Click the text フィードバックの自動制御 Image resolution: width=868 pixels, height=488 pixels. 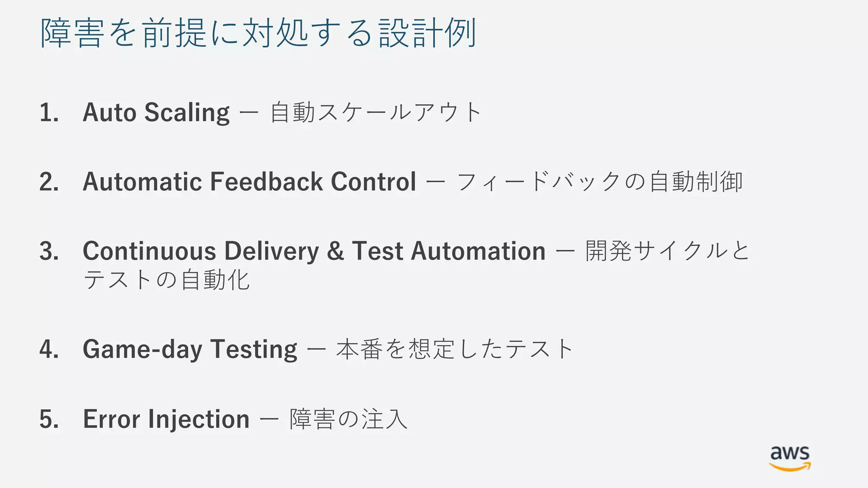tap(599, 182)
